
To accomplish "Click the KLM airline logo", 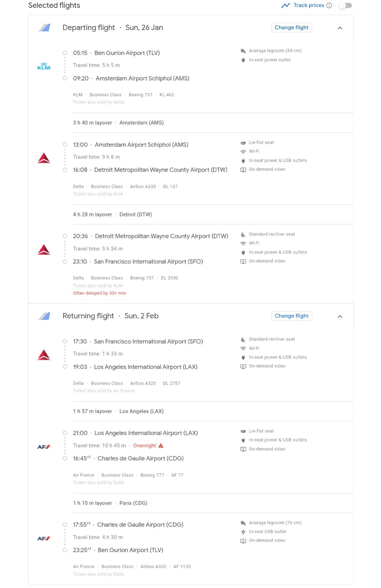I will point(44,66).
